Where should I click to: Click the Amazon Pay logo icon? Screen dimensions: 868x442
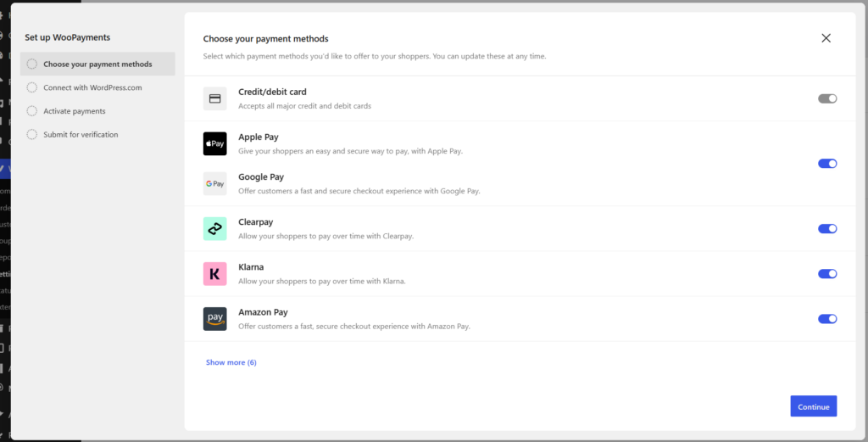214,319
